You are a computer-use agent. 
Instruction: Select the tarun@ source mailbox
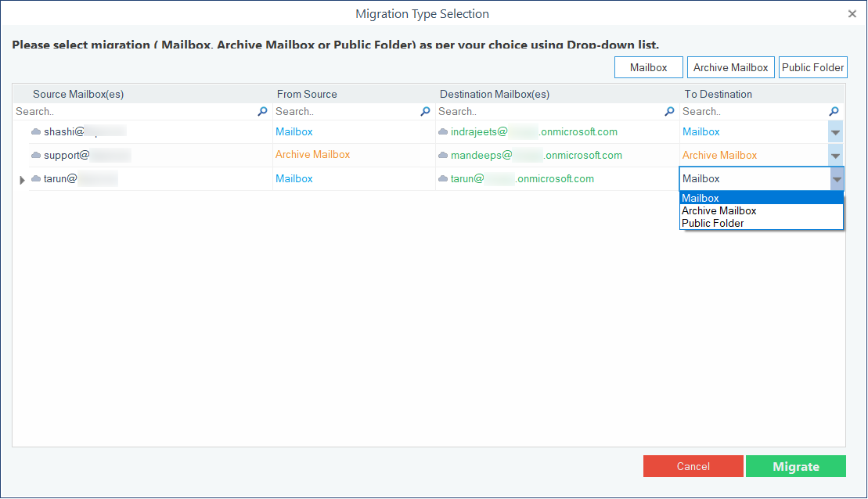(x=81, y=178)
